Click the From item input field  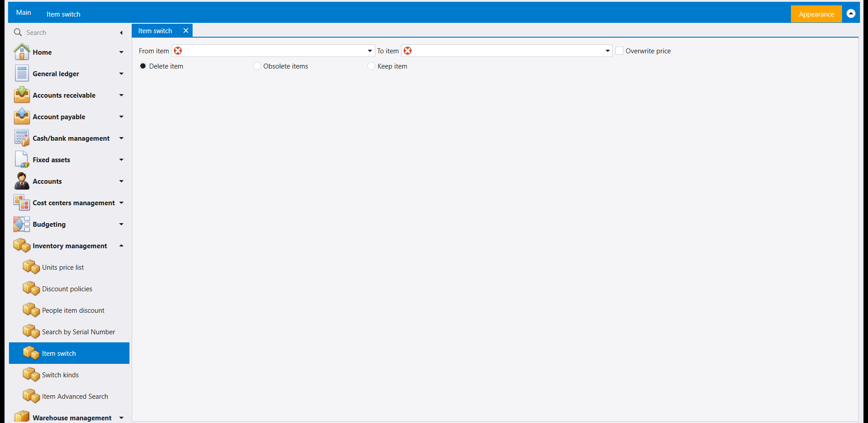pos(273,51)
